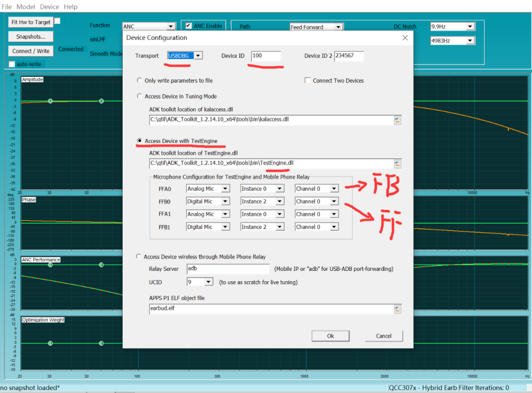
Task: Select Optimization Weight control point 2
Action: tap(101, 343)
